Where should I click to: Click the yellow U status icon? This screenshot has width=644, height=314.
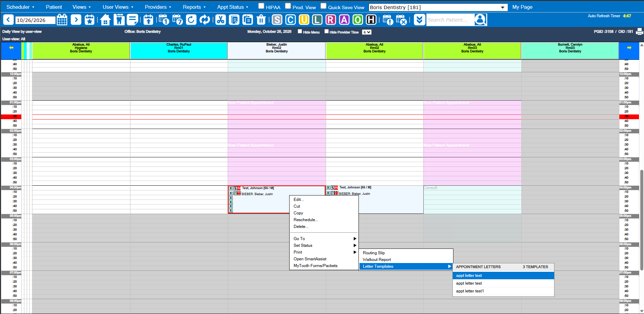coord(304,20)
